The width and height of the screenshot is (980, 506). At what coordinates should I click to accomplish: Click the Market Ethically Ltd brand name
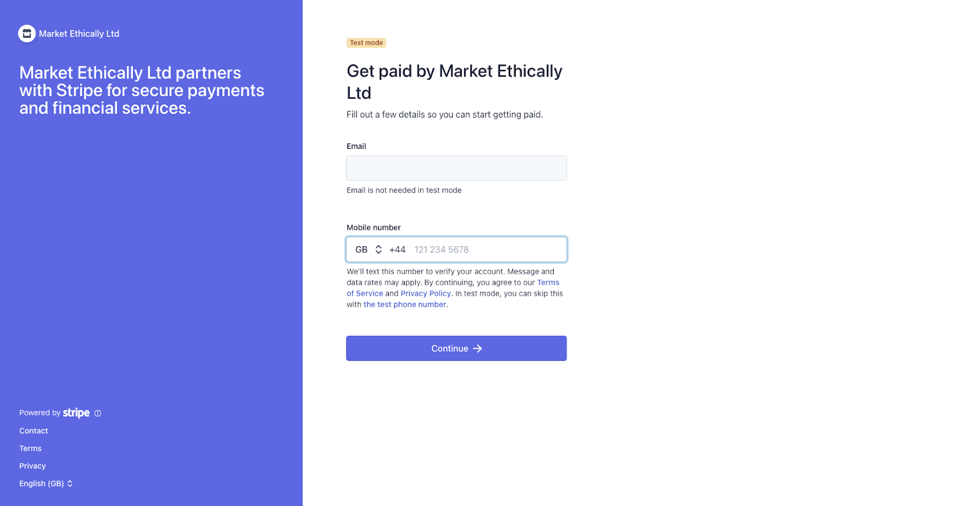pyautogui.click(x=79, y=34)
